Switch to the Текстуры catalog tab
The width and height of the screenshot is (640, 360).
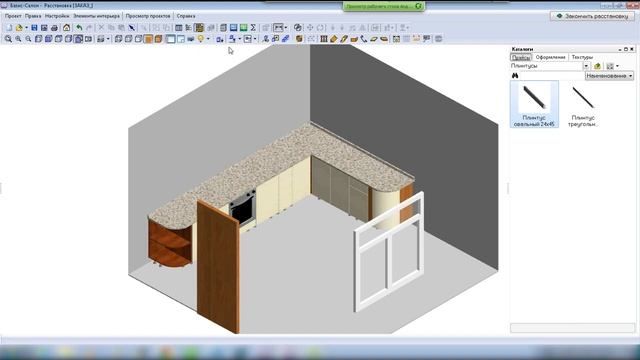(582, 57)
